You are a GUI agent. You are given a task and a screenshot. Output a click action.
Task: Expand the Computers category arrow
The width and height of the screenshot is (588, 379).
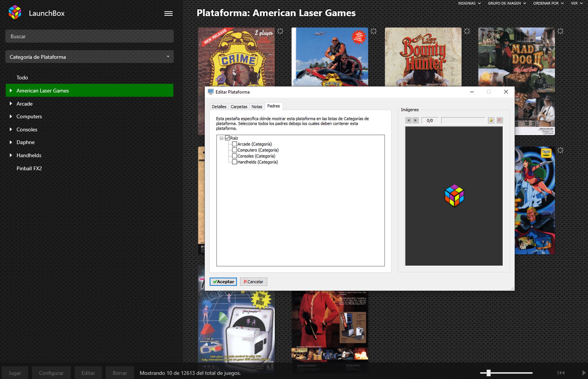pos(11,116)
